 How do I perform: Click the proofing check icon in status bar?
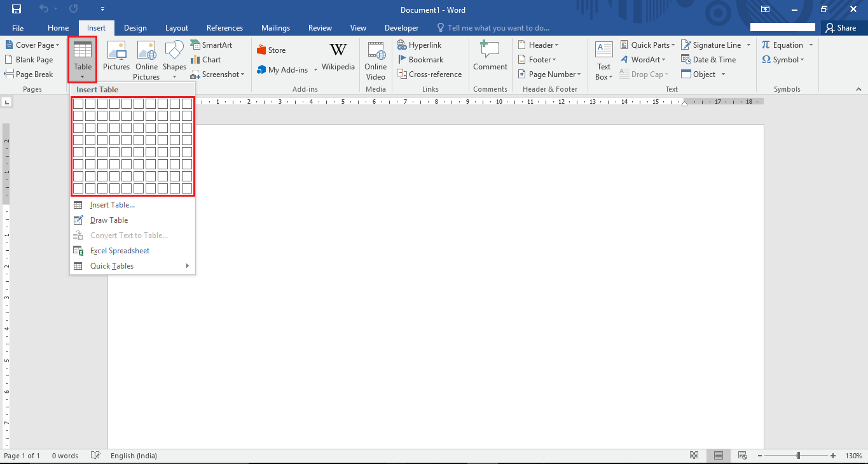click(95, 456)
